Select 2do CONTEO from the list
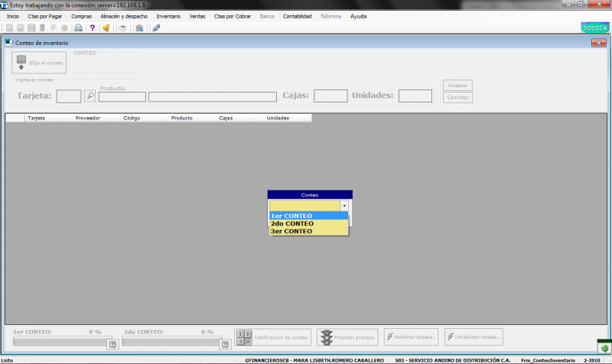 tap(309, 223)
